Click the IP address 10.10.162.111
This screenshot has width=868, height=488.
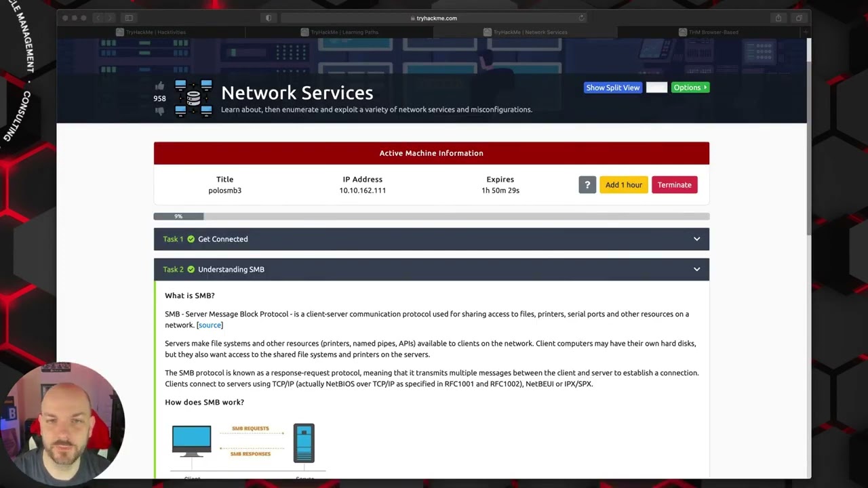click(x=362, y=190)
